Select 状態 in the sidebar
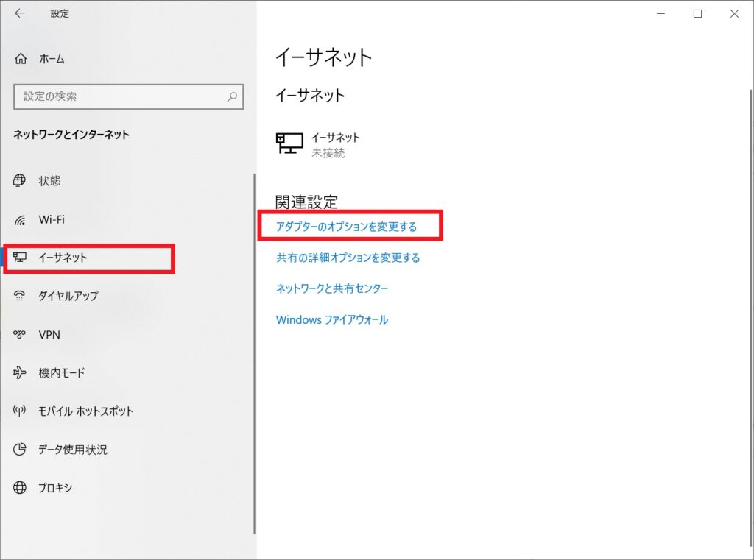Screen dimensions: 754x560 (49, 181)
